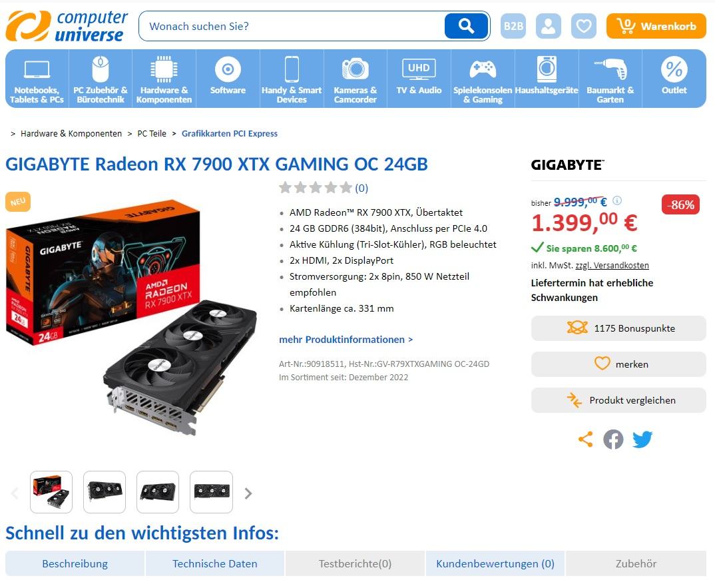Screen dimensions: 715x588
Task: Expand mehr Produktinformationen link
Action: click(346, 340)
